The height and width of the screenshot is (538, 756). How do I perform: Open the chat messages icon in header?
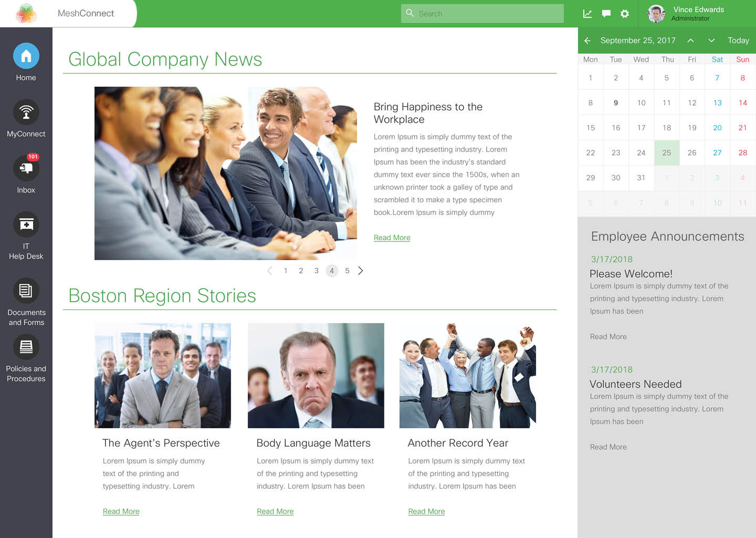pyautogui.click(x=606, y=14)
